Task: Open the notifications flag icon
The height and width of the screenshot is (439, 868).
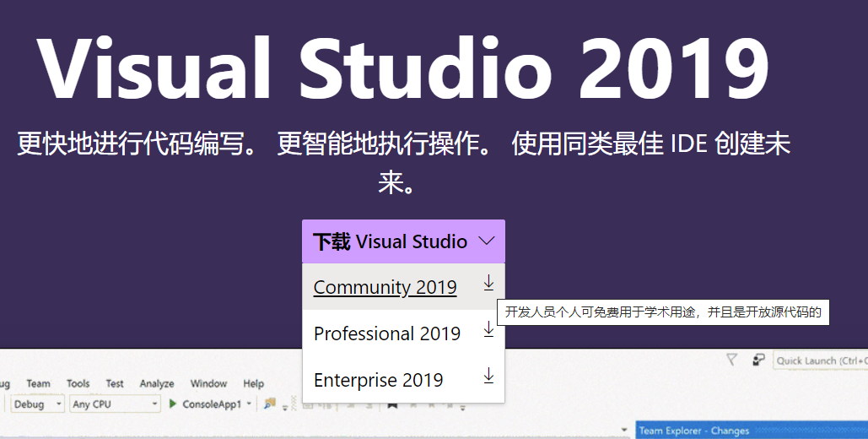Action: (x=732, y=360)
